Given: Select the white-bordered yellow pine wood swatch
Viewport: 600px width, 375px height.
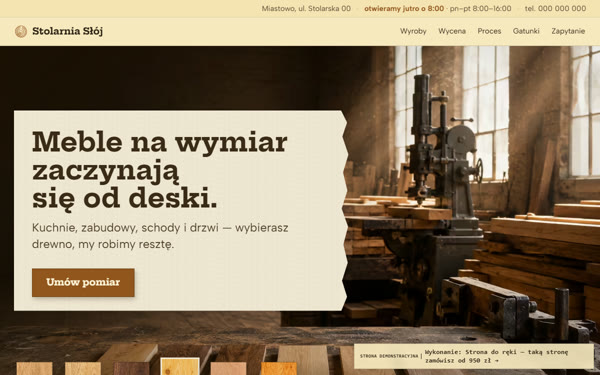Looking at the screenshot, I should click(x=180, y=367).
